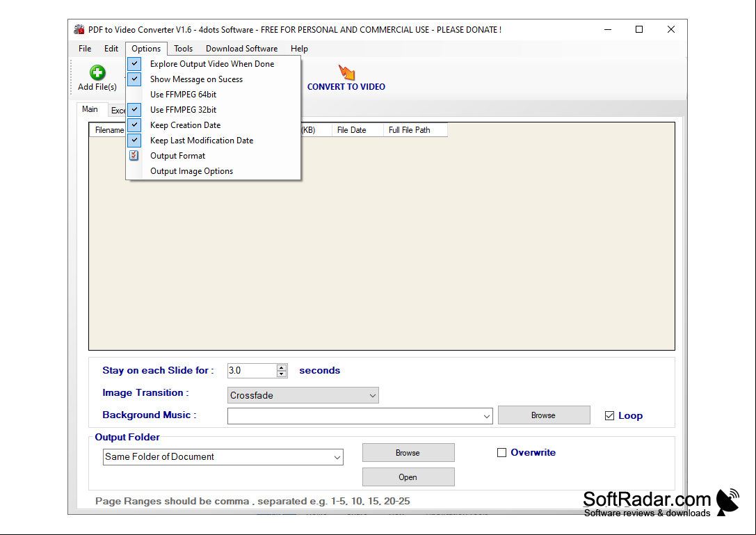Click the slide duration seconds field
The width and height of the screenshot is (756, 535).
pos(252,371)
